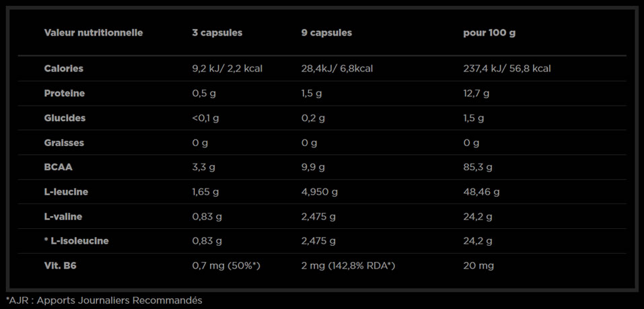Screen dimensions: 644x309
Task: Select the L-leucine '4,950 g' value
Action: pyautogui.click(x=320, y=192)
